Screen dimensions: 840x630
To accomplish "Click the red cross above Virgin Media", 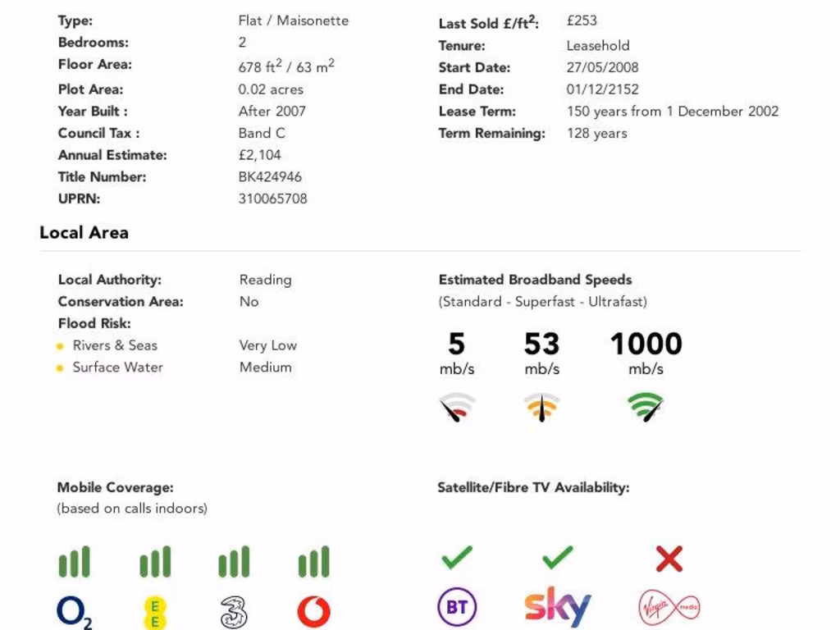I will pyautogui.click(x=669, y=559).
